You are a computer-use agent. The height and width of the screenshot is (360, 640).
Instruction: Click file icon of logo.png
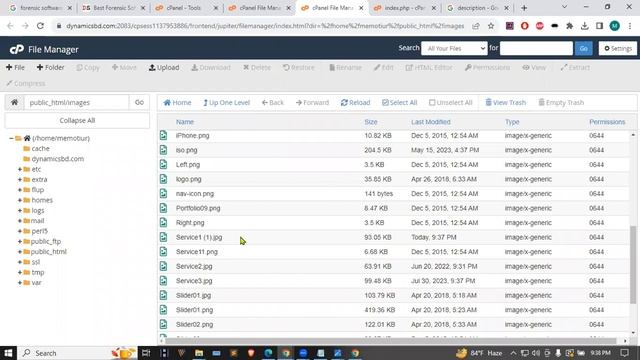164,179
